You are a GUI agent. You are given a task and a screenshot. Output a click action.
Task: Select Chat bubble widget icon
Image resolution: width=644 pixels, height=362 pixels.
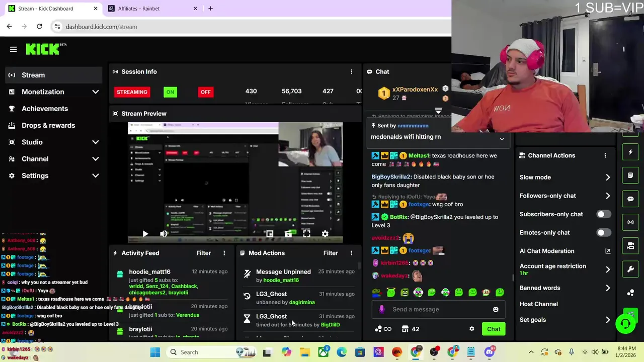pos(630,199)
